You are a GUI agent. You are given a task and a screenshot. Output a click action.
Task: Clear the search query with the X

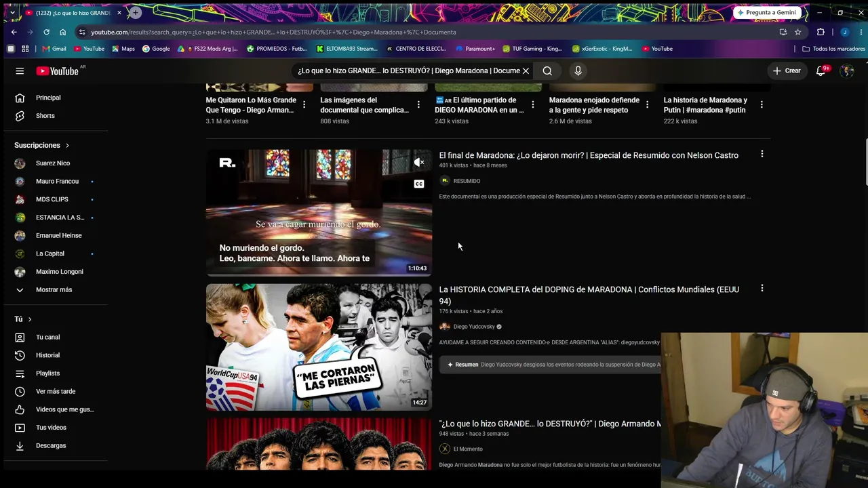coord(526,70)
